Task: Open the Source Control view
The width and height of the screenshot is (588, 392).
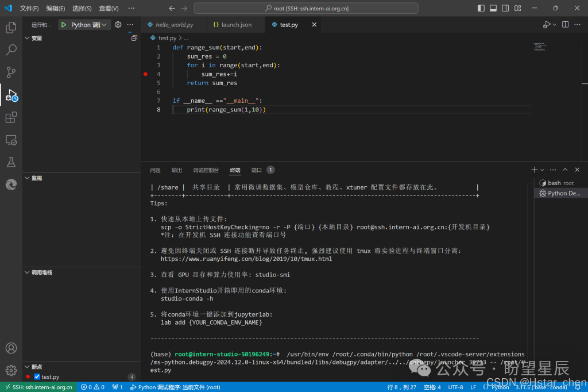Action: tap(11, 72)
